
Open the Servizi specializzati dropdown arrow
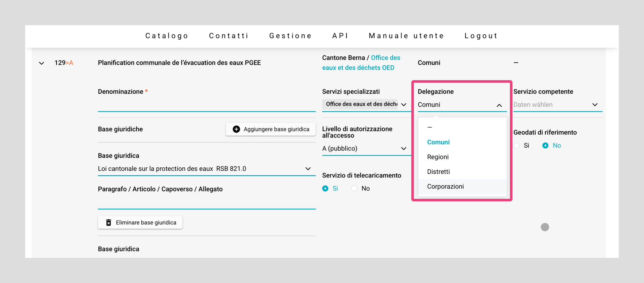click(x=404, y=104)
